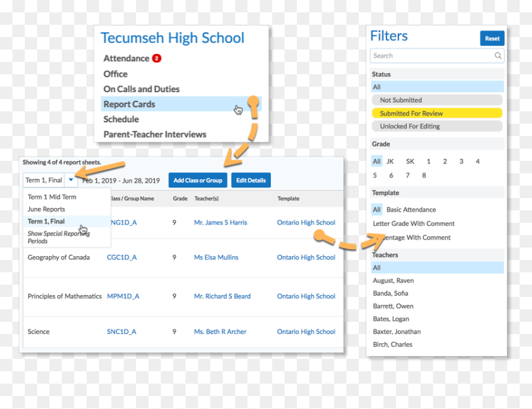
Task: Open teacher link Ms. Beth R Archer
Action: [x=220, y=332]
